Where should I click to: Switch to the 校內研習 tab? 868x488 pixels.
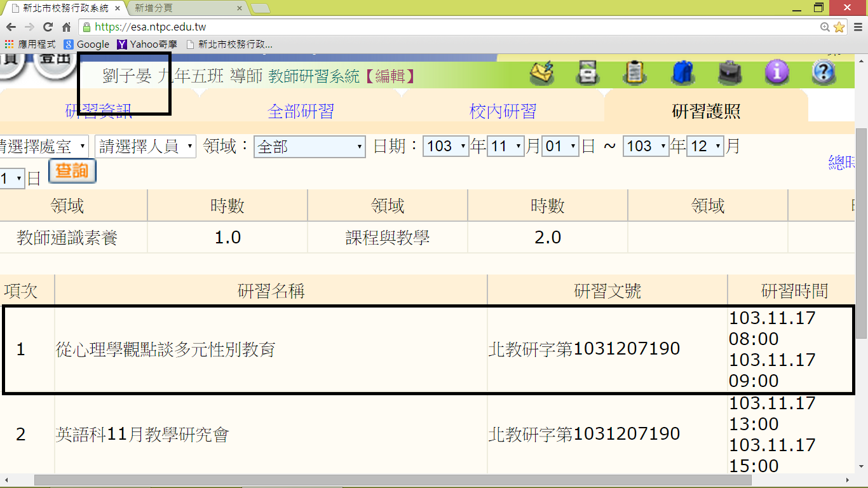tap(503, 112)
